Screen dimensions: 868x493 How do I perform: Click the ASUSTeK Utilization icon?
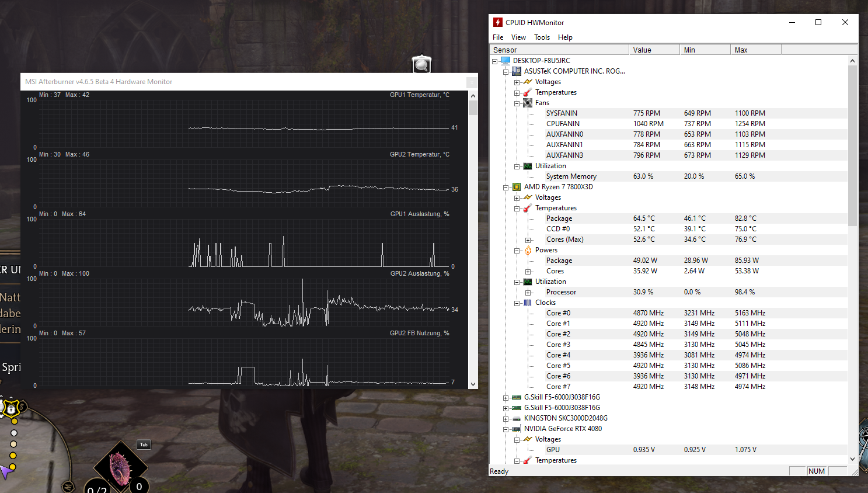tap(528, 166)
